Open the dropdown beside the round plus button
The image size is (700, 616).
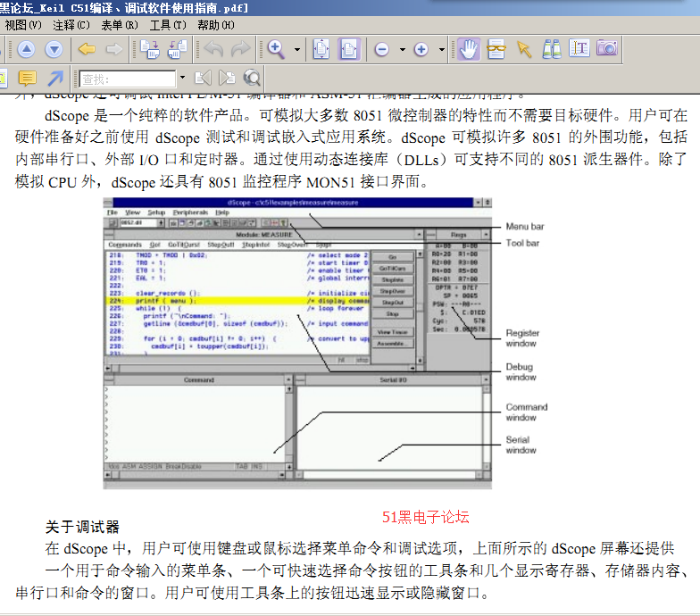[x=441, y=50]
